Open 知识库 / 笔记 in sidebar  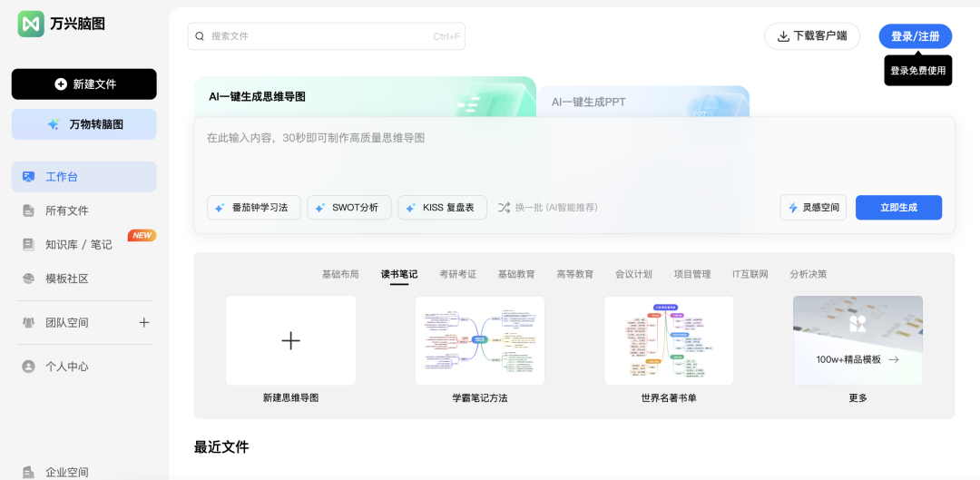tap(84, 244)
